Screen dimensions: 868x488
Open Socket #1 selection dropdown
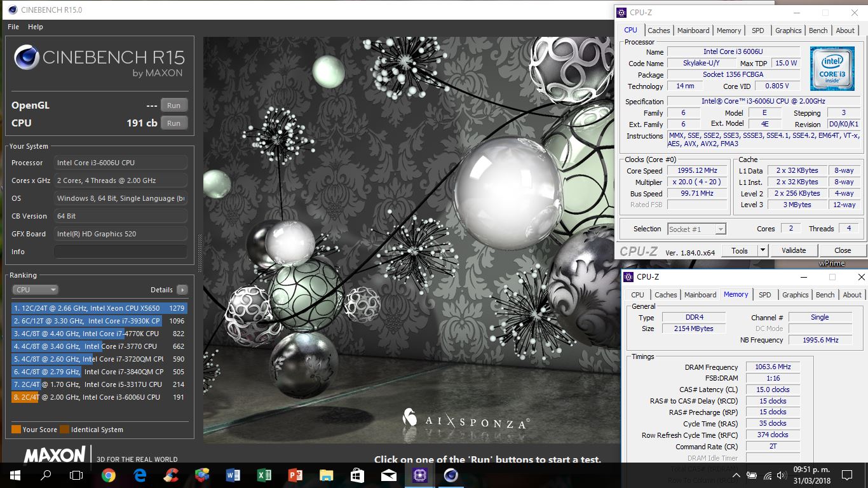[696, 229]
